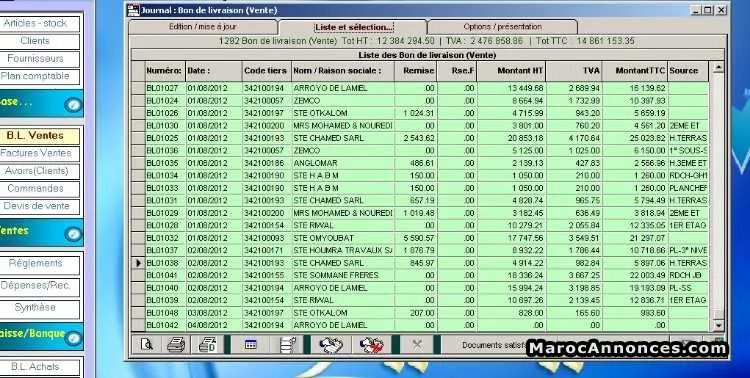
Task: Click STE HOUMRA TRAVAUX name cell
Action: coord(342,251)
